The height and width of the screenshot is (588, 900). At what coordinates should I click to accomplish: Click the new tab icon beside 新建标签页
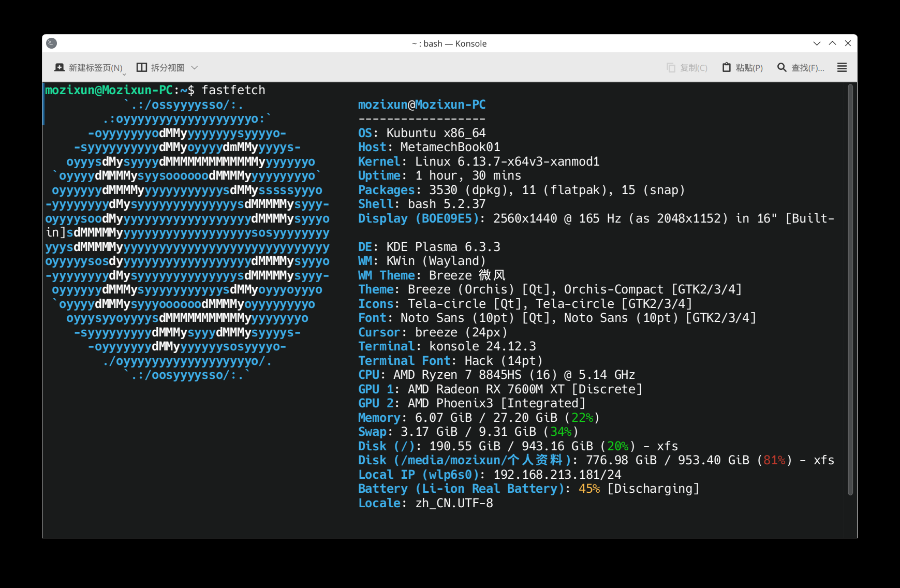click(x=60, y=68)
